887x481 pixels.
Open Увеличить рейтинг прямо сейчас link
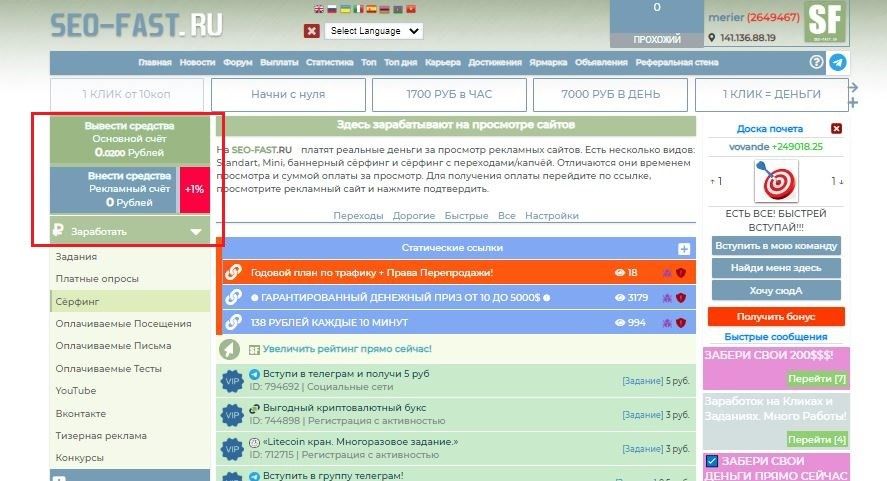point(347,349)
